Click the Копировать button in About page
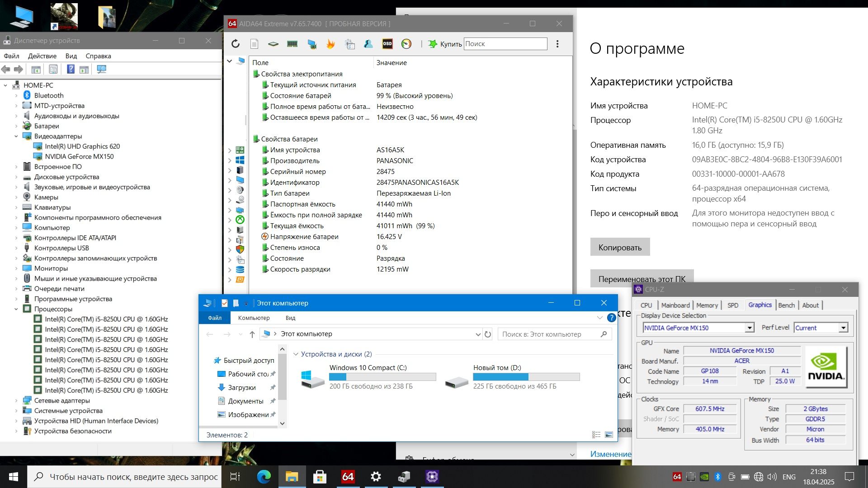The height and width of the screenshot is (488, 868). tap(620, 247)
